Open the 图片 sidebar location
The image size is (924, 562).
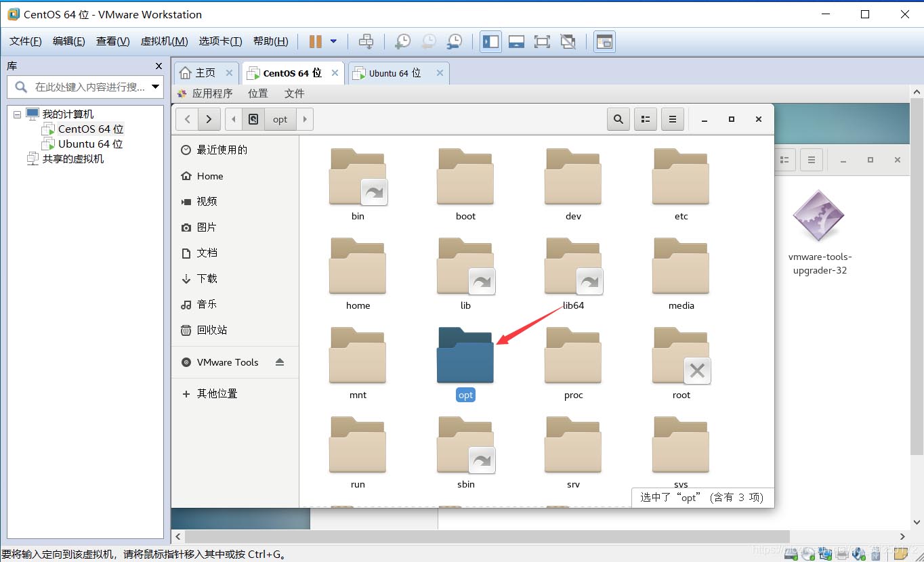pos(235,228)
